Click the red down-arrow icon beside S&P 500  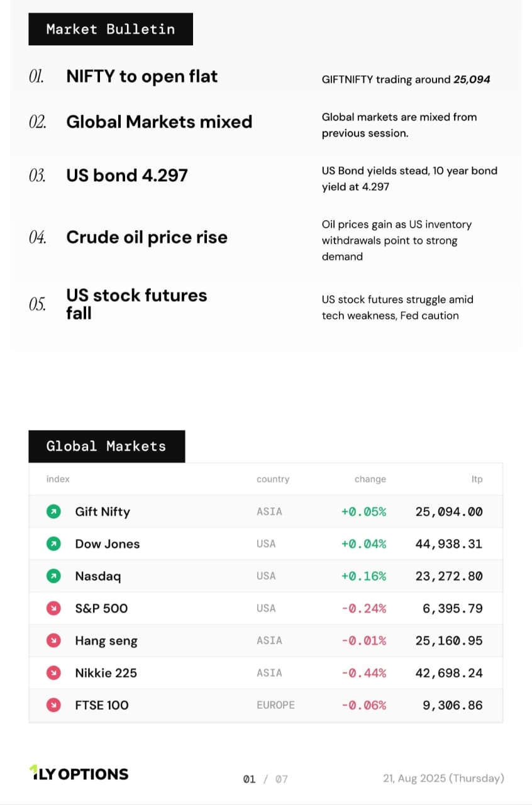(54, 608)
